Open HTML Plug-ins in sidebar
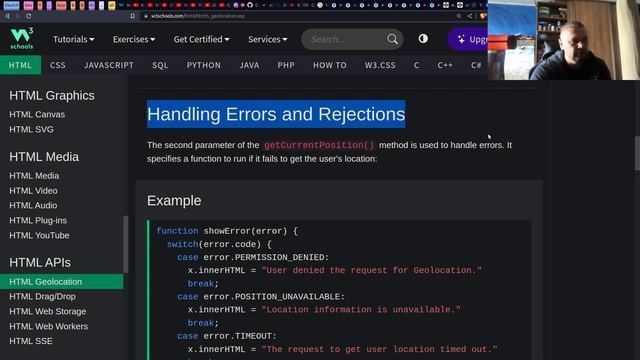The height and width of the screenshot is (360, 640). point(38,220)
